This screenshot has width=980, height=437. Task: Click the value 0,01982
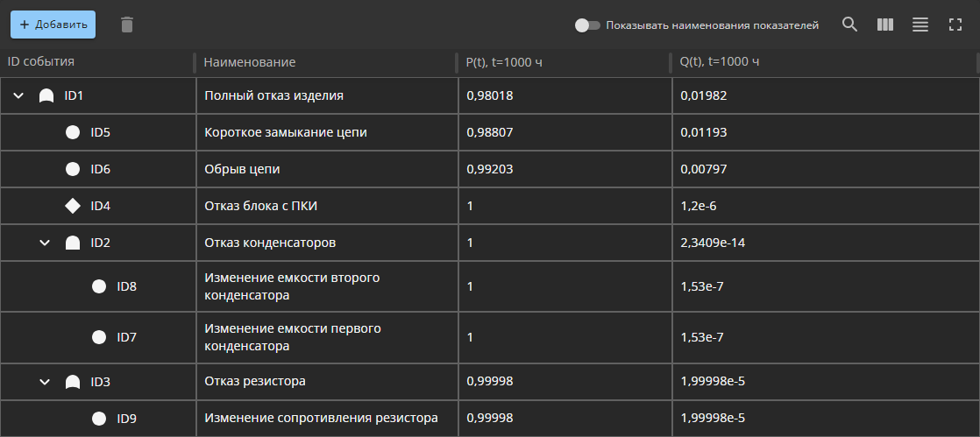tap(704, 95)
